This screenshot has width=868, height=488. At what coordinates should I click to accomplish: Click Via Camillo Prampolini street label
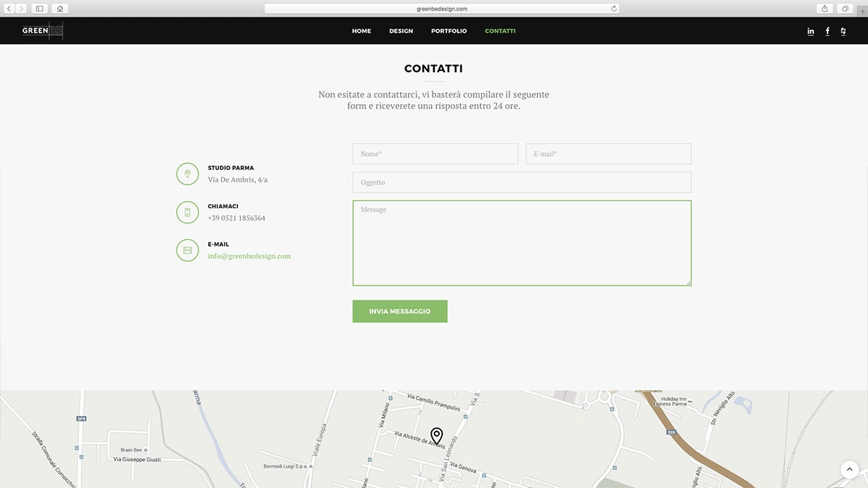(x=434, y=402)
